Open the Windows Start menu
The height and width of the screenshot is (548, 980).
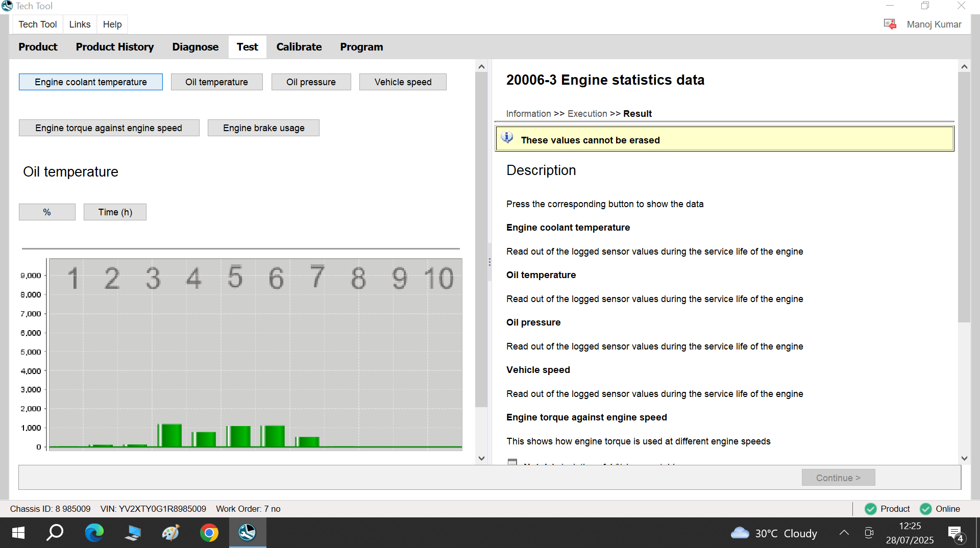point(18,533)
